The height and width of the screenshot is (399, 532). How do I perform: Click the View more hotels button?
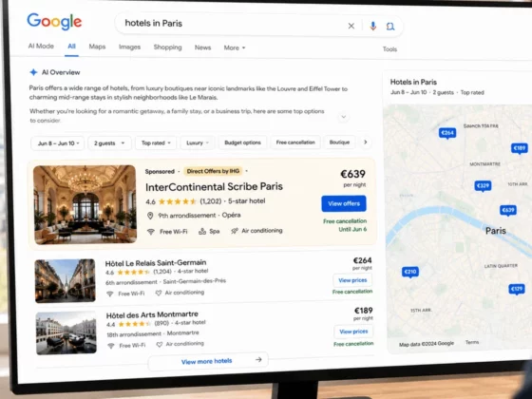(x=208, y=361)
